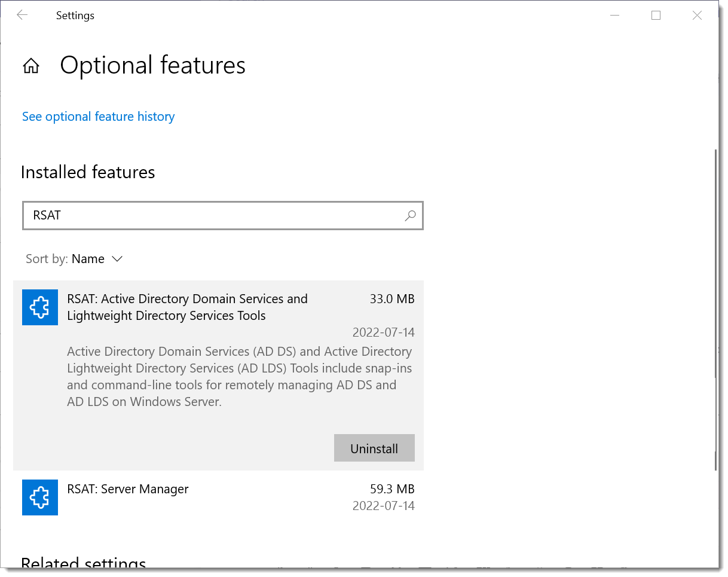The image size is (728, 577).
Task: Open See optional feature history link
Action: point(99,117)
